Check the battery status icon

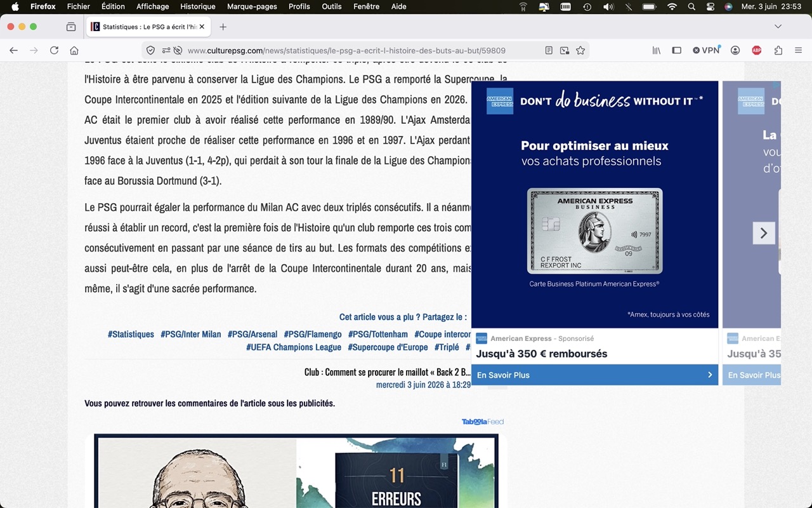(x=649, y=7)
